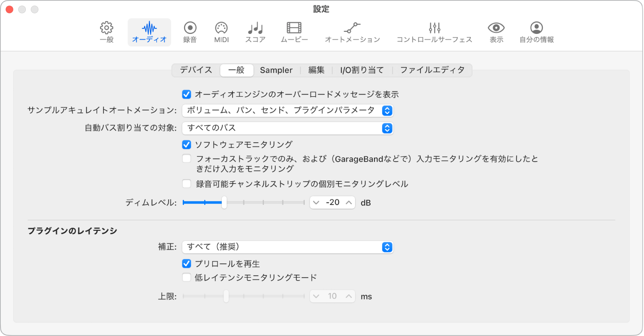644x336 pixels.
Task: Increase 上限 ms value with up arrow
Action: tap(349, 296)
